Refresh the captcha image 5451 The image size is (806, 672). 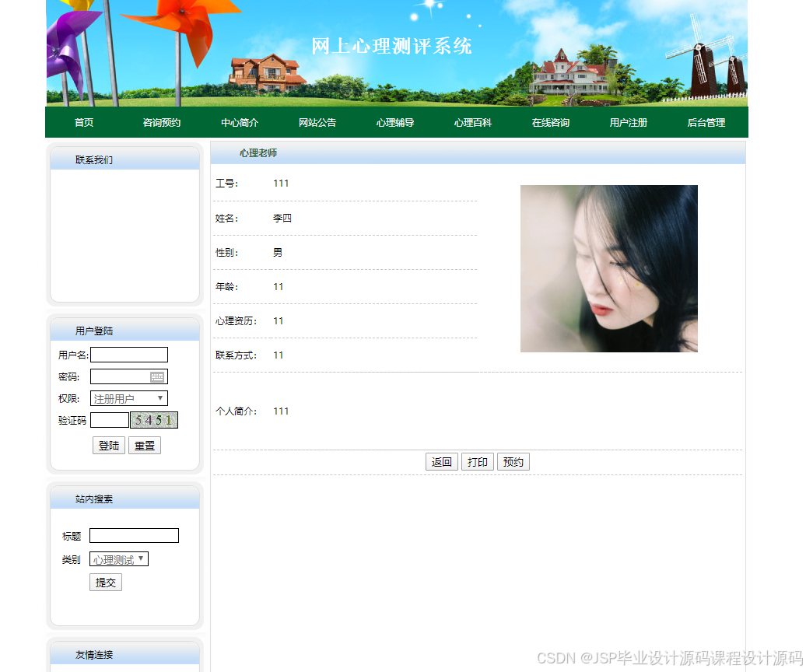click(x=154, y=420)
